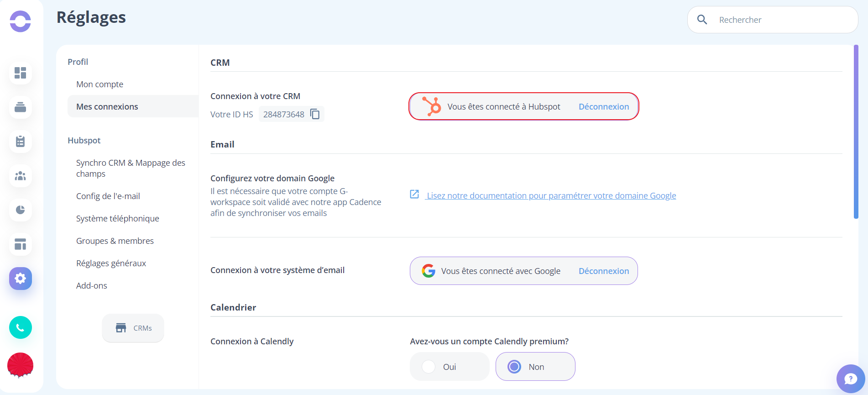Click the green phone dialer button
868x395 pixels.
pos(20,327)
